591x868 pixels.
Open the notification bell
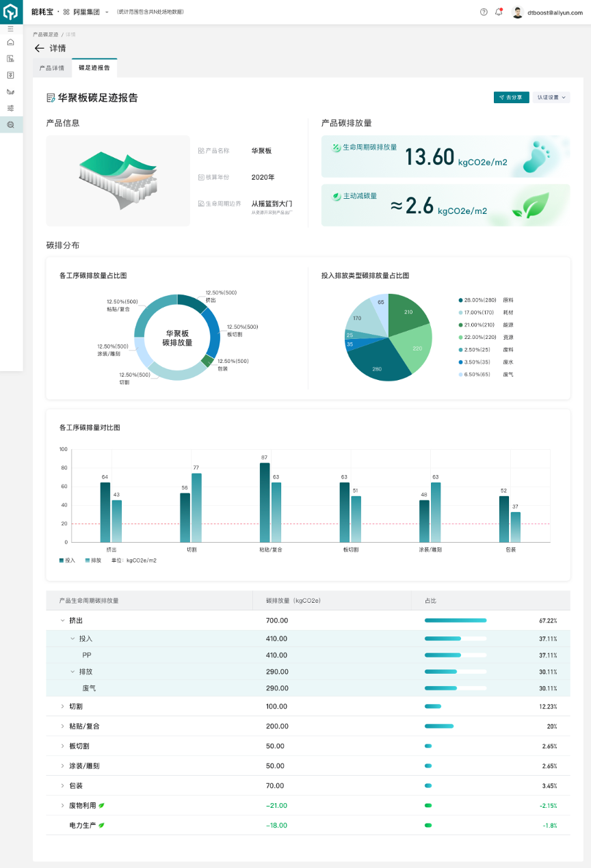[499, 12]
